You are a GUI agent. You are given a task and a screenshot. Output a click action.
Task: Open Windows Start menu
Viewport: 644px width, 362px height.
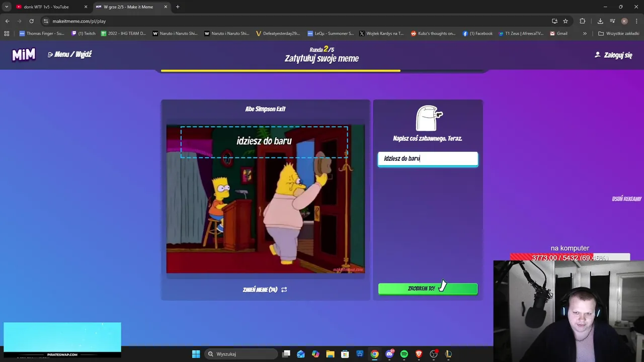click(196, 354)
